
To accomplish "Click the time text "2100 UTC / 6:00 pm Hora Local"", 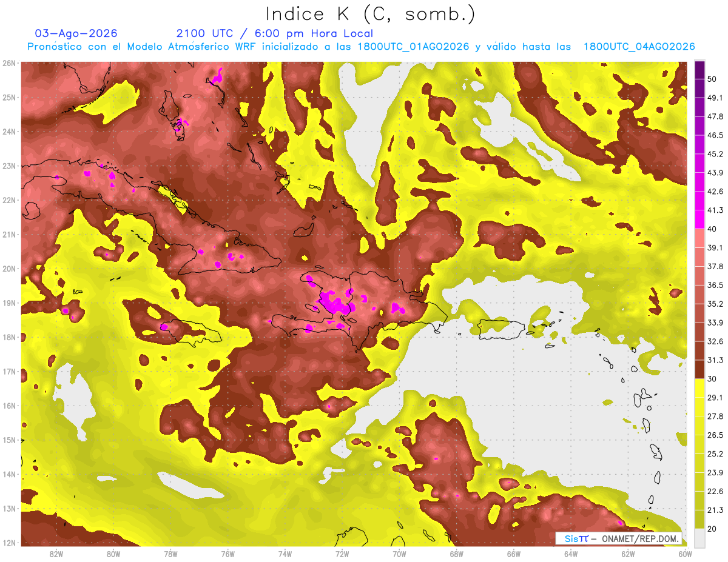I will click(275, 33).
